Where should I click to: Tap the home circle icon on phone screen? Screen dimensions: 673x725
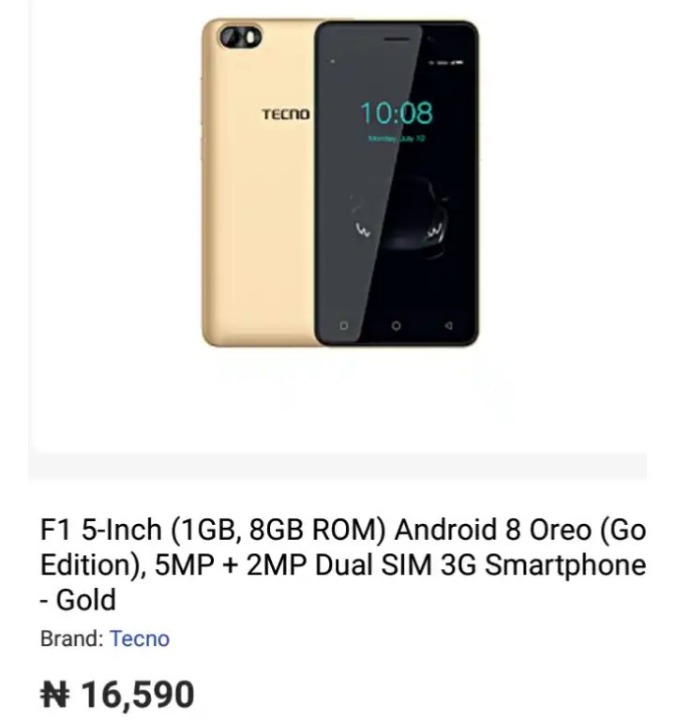[x=396, y=326]
